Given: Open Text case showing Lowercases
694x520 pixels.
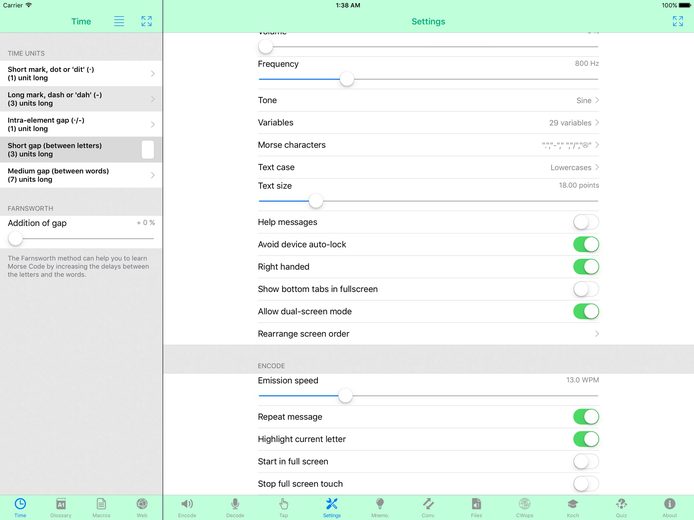Looking at the screenshot, I should coord(428,167).
